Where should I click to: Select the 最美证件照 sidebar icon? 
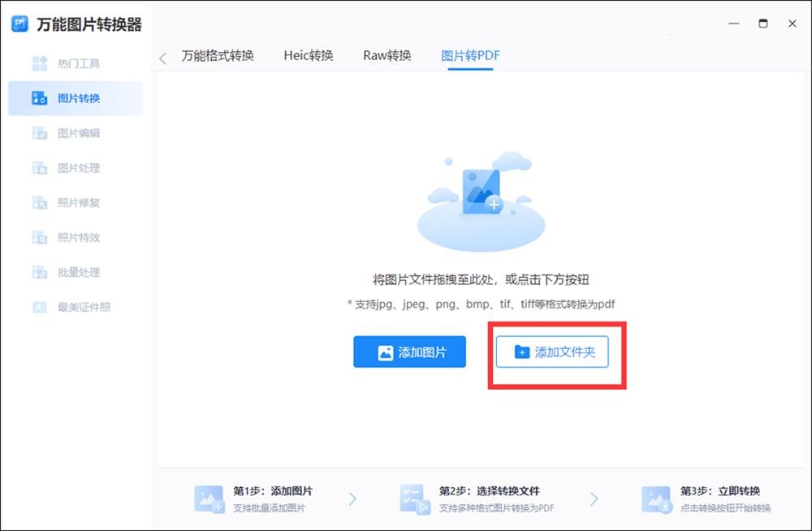[39, 308]
